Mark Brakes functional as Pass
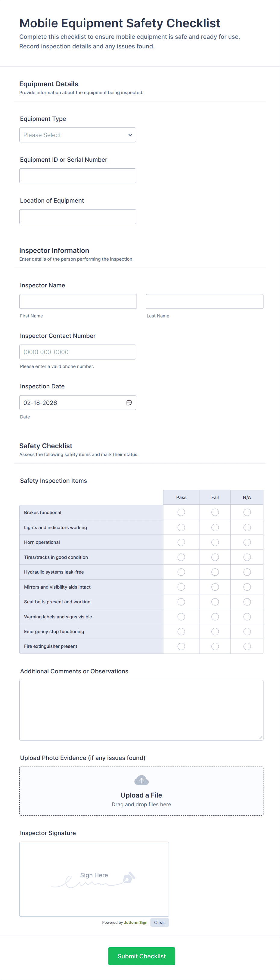The height and width of the screenshot is (980, 280). coord(181,513)
